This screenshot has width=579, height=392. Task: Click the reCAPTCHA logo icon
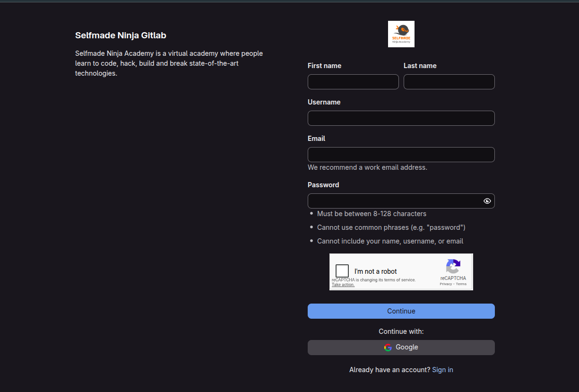(x=453, y=267)
